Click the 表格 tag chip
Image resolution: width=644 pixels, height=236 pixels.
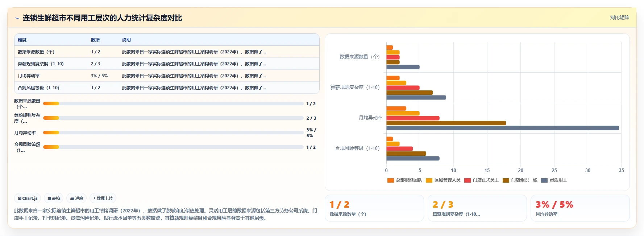pos(54,198)
